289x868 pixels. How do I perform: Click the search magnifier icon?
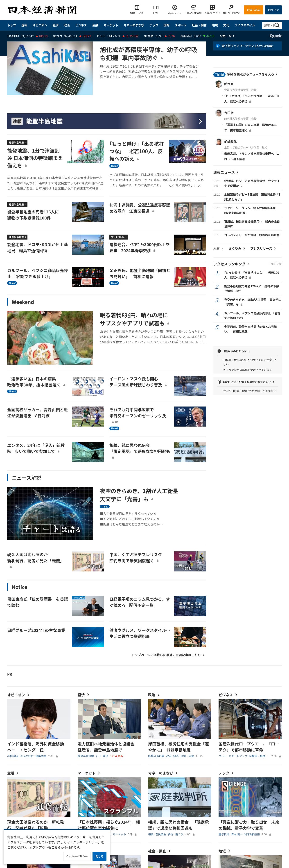(x=277, y=25)
